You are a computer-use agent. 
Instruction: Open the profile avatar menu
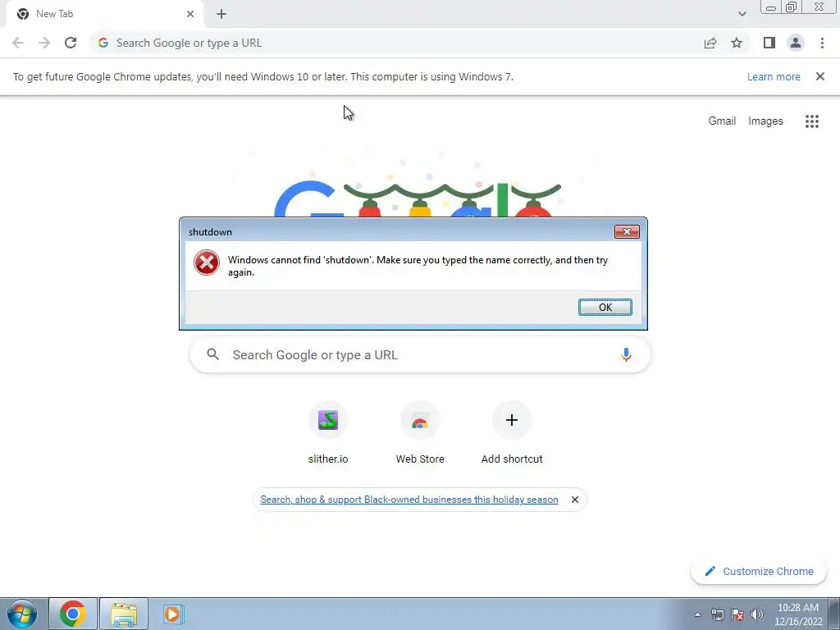tap(796, 43)
